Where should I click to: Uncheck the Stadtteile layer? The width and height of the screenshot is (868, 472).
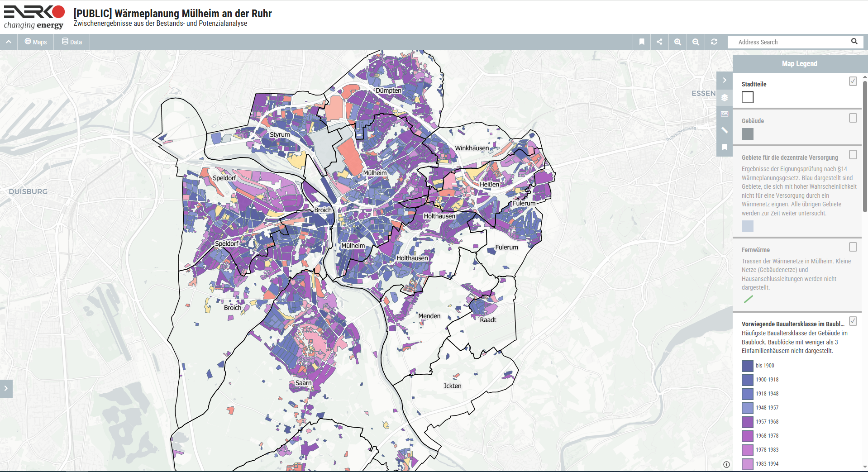853,81
